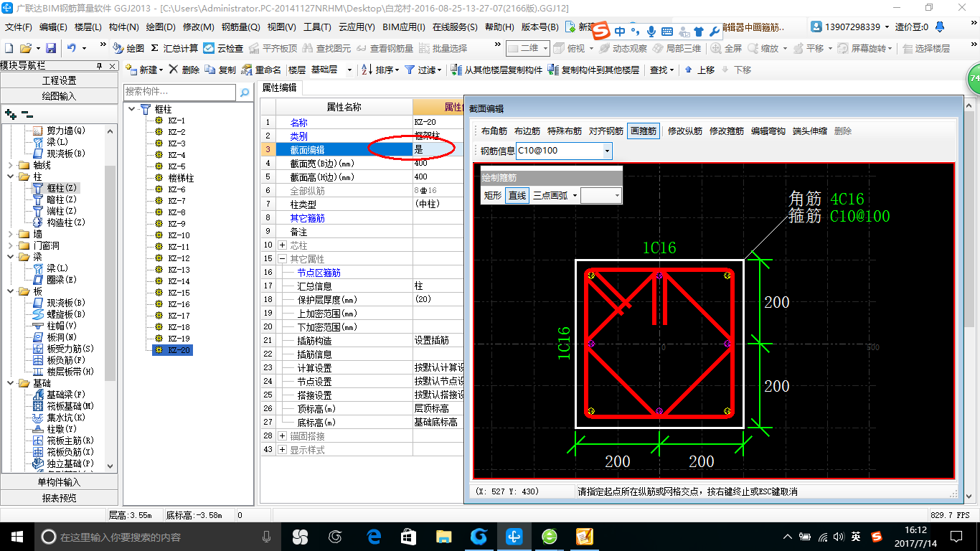Select 集水坑(K) in navigator tree
This screenshot has height=551, width=980.
66,418
